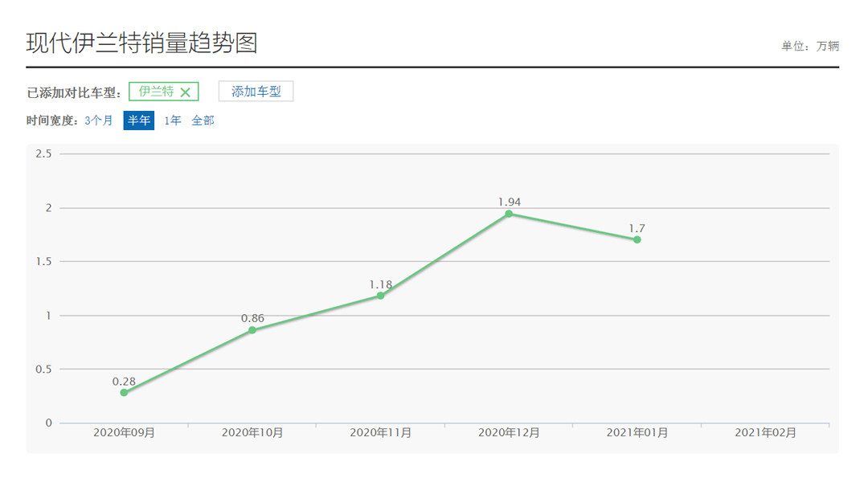Click the 0.28 data point for 2020年09月

124,393
